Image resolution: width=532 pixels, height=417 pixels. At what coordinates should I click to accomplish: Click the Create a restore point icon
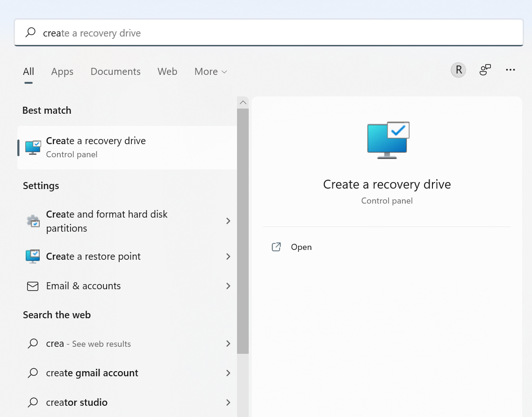32,256
